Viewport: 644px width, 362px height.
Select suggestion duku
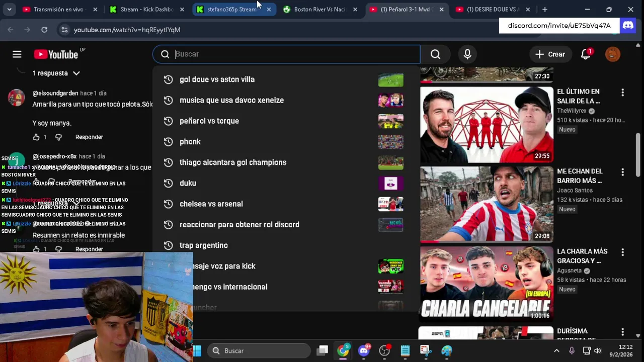tap(286, 183)
